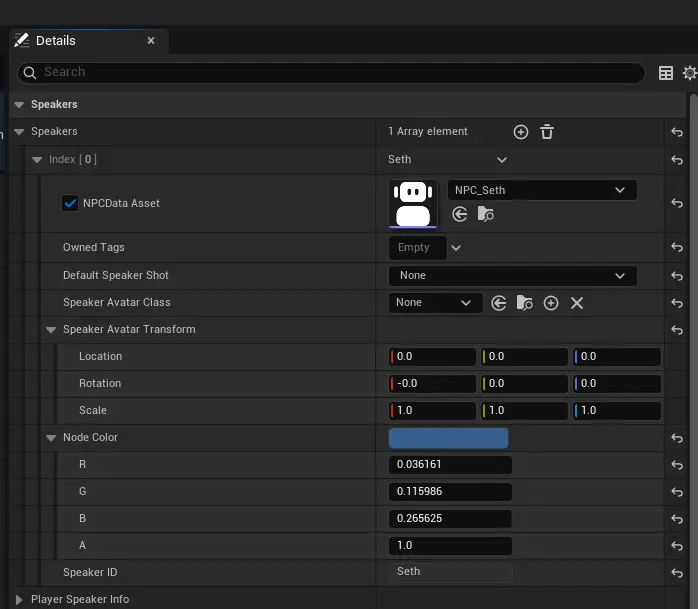Reset NPCData Asset to default
The image size is (698, 609).
click(x=677, y=203)
